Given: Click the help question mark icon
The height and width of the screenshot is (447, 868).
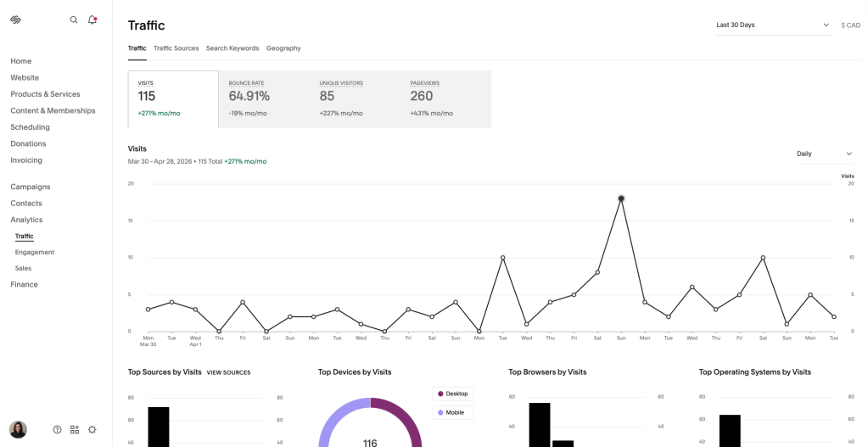Looking at the screenshot, I should click(57, 430).
